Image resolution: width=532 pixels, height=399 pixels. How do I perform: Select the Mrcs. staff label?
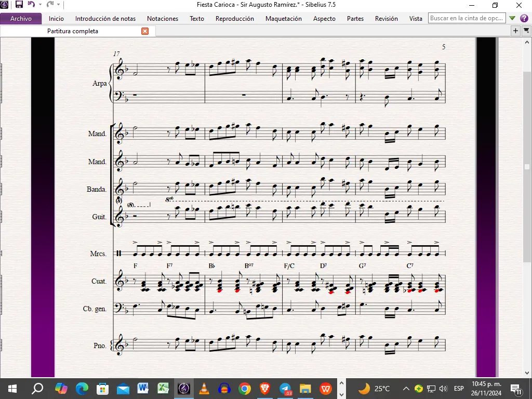98,254
